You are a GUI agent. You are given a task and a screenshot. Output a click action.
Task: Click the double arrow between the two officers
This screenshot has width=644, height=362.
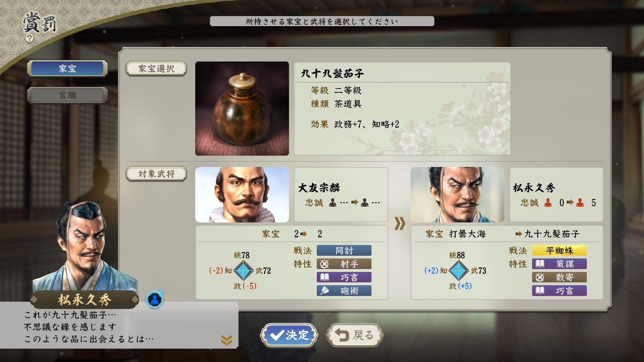click(x=399, y=224)
